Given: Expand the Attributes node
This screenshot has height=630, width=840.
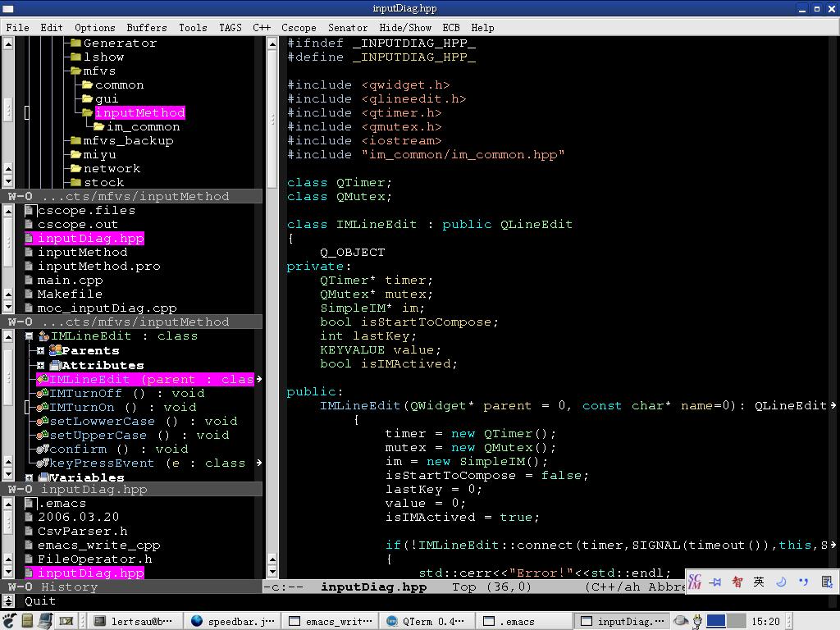Looking at the screenshot, I should (x=41, y=365).
